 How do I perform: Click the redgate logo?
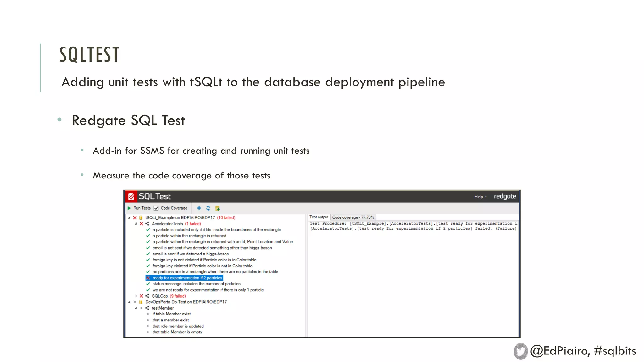click(x=505, y=196)
